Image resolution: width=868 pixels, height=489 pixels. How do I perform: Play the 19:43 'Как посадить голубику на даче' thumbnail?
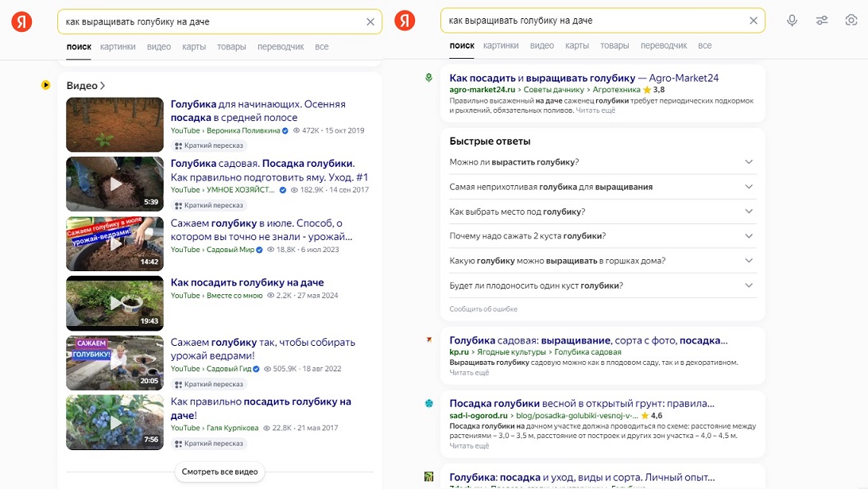click(114, 302)
